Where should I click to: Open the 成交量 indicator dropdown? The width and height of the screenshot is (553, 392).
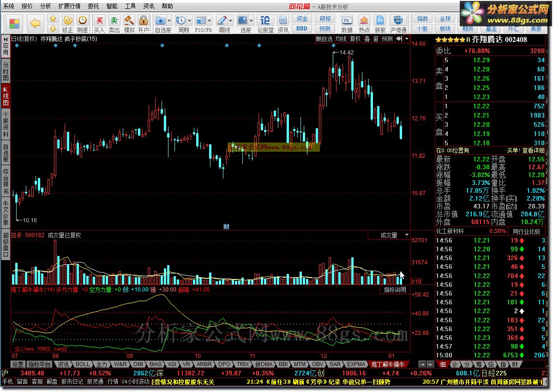407,235
